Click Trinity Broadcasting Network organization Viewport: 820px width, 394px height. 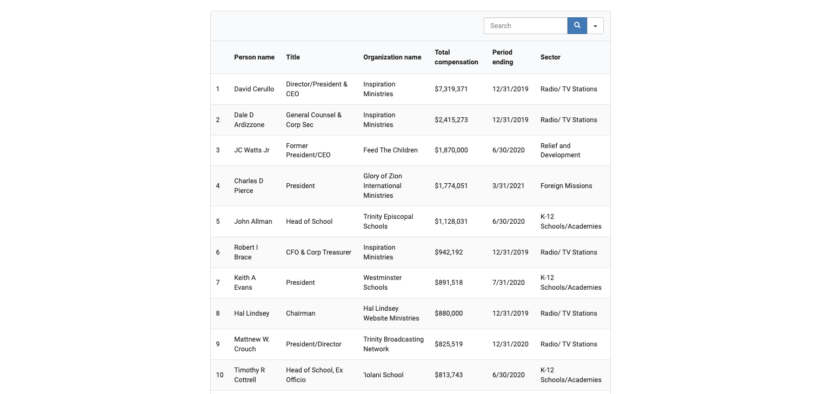(x=394, y=344)
